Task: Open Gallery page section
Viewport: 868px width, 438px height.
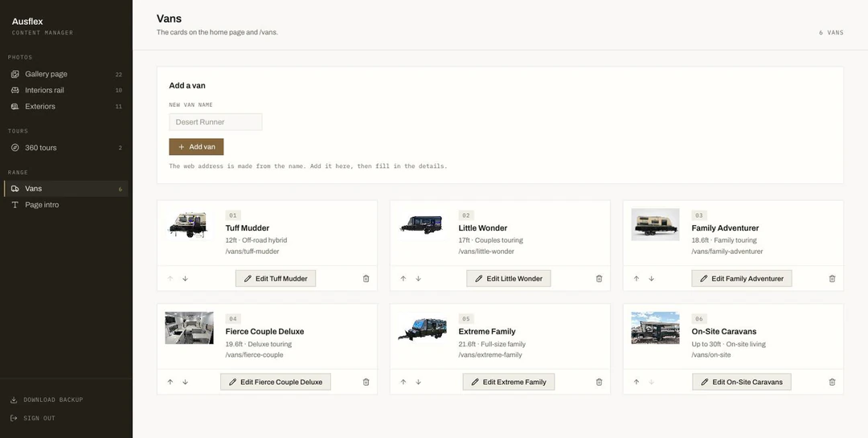Action: [66, 74]
